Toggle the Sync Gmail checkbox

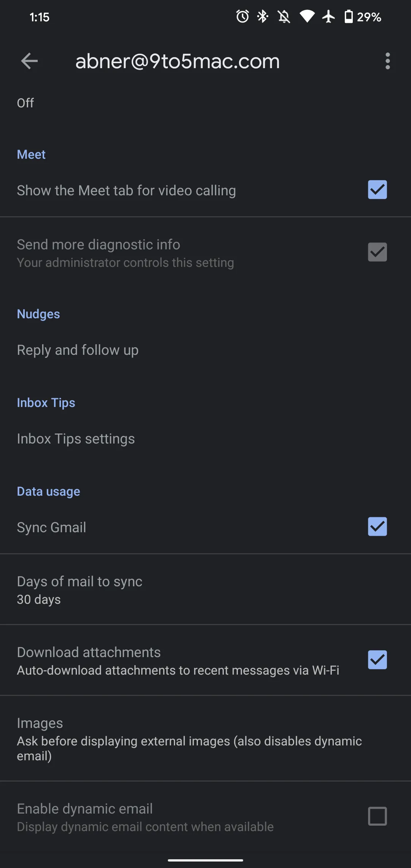[377, 527]
